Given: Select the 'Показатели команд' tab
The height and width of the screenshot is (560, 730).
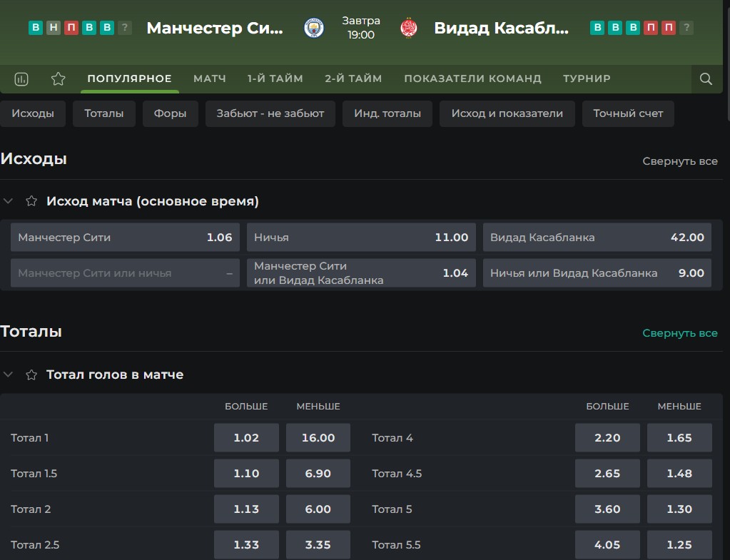Looking at the screenshot, I should [x=472, y=78].
